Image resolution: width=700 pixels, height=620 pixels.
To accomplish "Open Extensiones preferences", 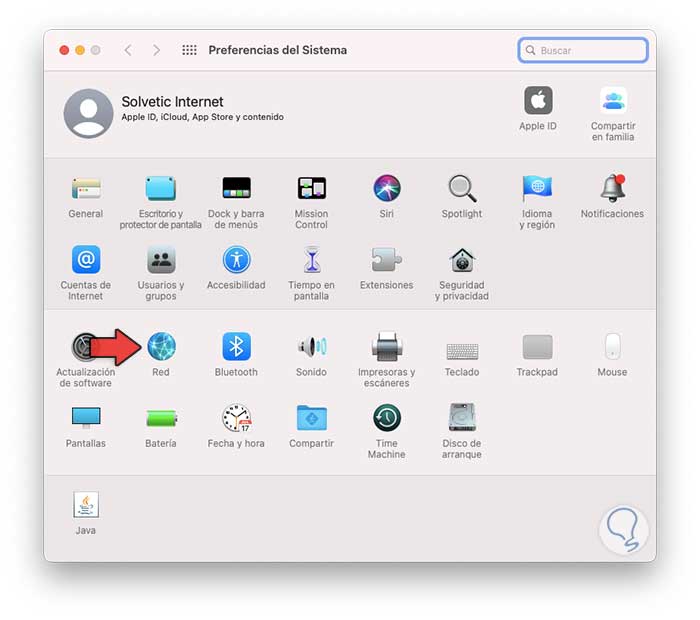I will pyautogui.click(x=387, y=259).
